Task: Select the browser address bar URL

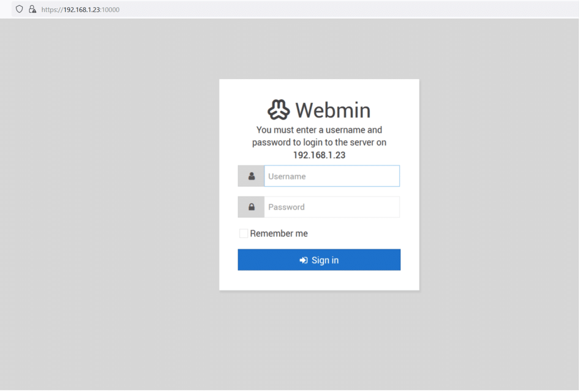Action: (x=80, y=10)
